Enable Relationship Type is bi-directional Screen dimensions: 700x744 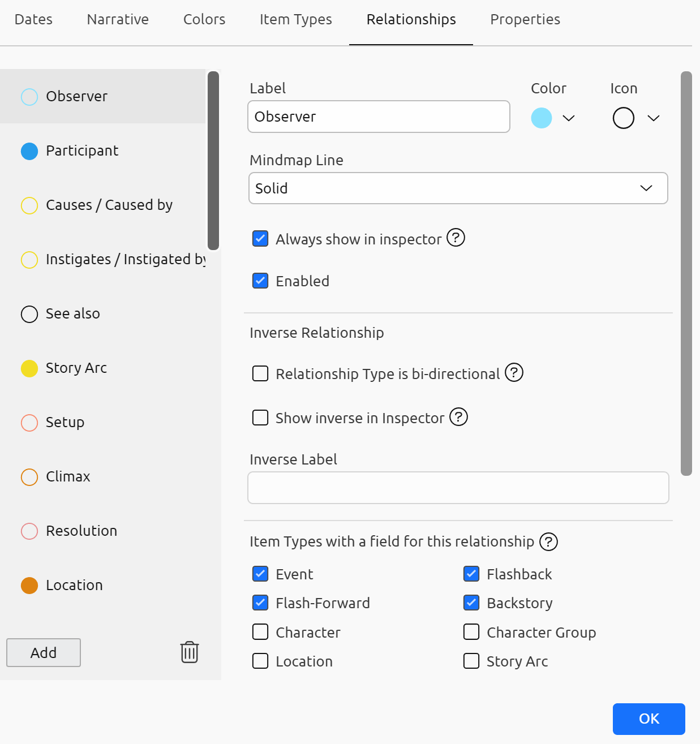[260, 373]
